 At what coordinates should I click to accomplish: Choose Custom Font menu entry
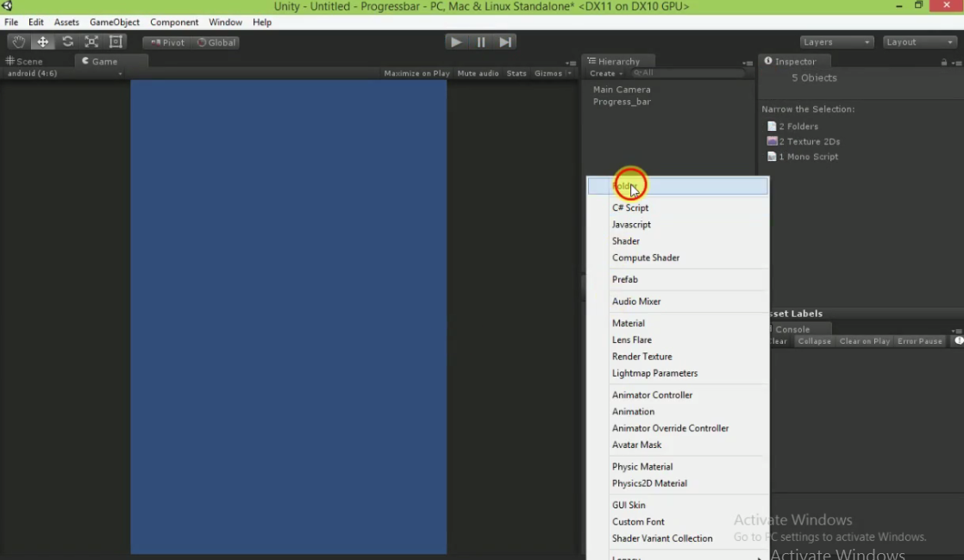click(x=678, y=522)
